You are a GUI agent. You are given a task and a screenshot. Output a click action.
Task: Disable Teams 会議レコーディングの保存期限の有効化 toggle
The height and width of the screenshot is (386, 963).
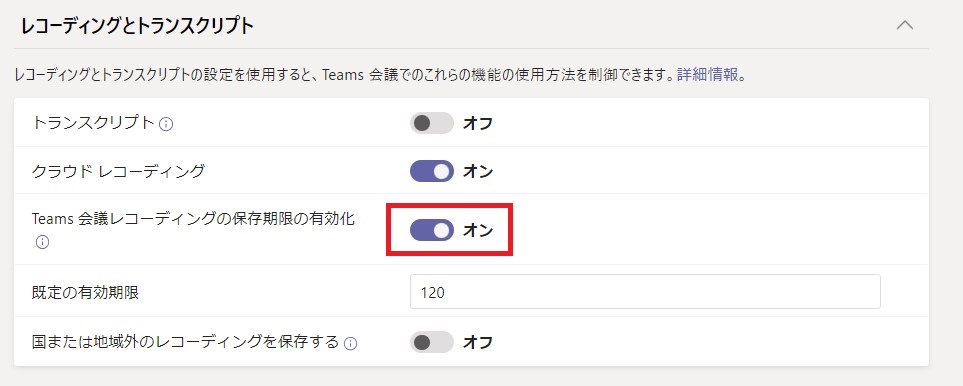(432, 230)
